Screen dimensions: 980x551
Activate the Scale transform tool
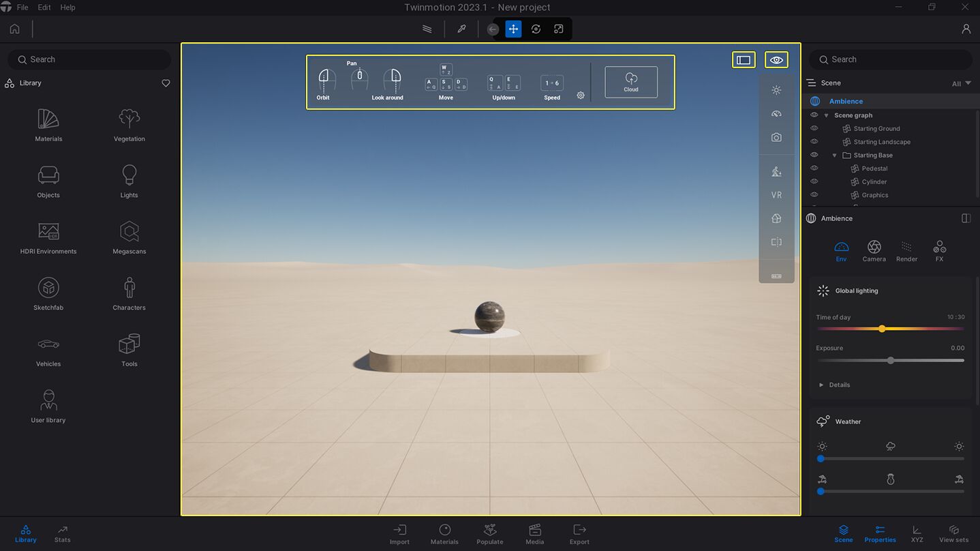point(559,29)
